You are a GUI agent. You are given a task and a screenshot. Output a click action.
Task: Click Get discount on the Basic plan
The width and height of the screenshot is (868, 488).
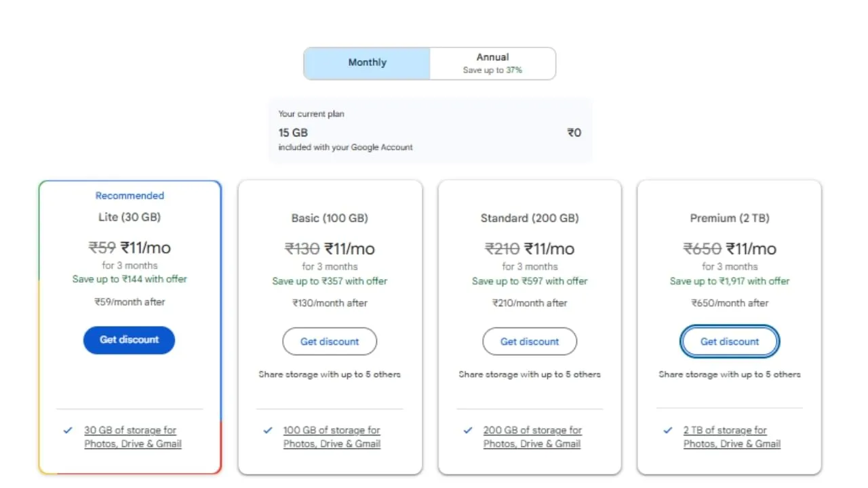click(330, 342)
